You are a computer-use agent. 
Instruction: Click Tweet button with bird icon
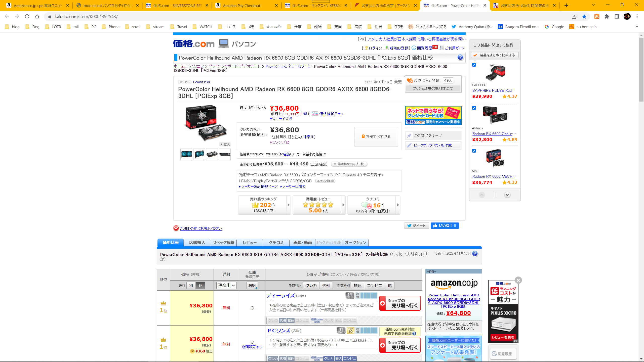click(416, 225)
